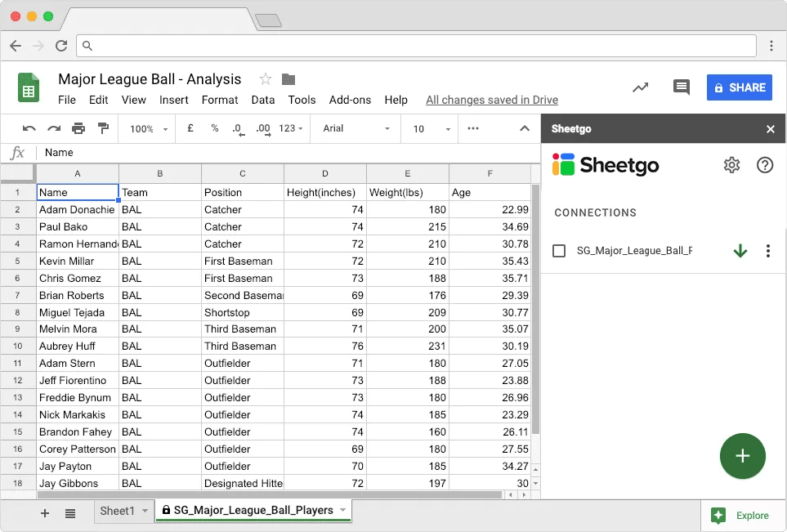
Task: Click the Decrease decimal places icon
Action: point(237,128)
